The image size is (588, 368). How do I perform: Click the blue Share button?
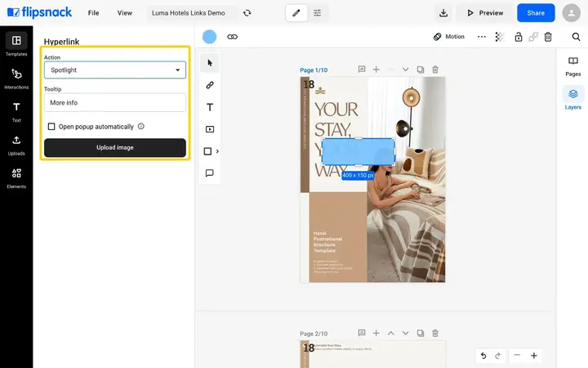click(x=536, y=13)
